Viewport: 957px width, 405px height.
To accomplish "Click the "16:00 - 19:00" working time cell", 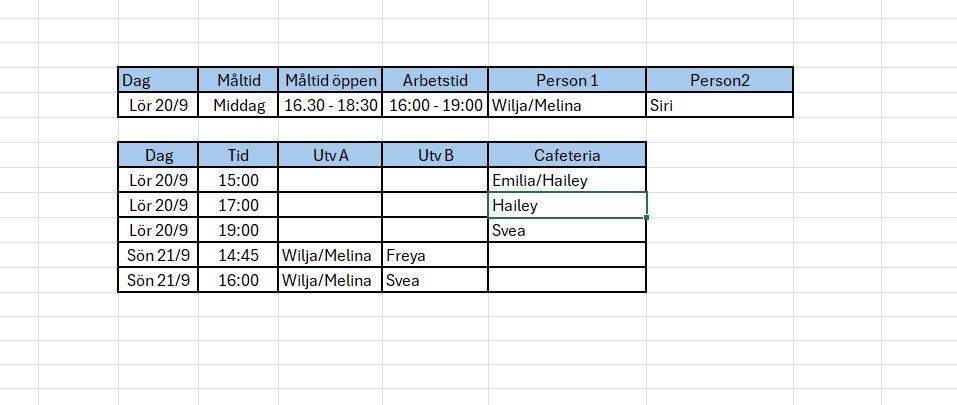I will click(x=435, y=105).
